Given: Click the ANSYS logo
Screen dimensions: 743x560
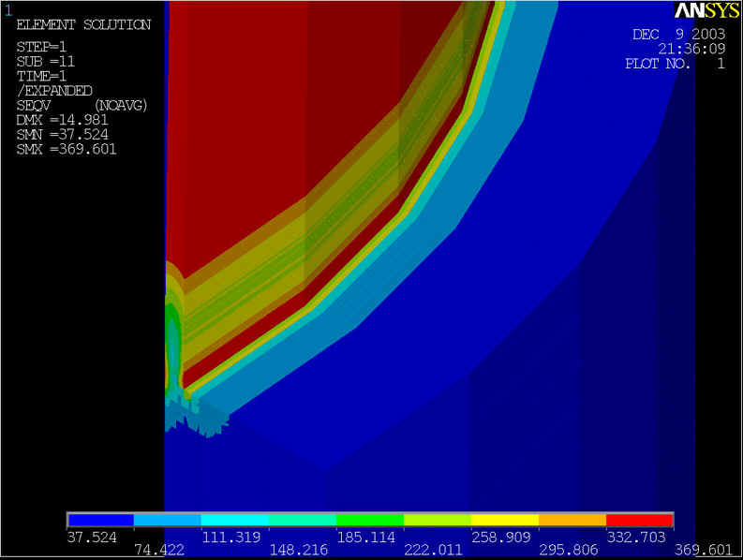Looking at the screenshot, I should pyautogui.click(x=707, y=10).
